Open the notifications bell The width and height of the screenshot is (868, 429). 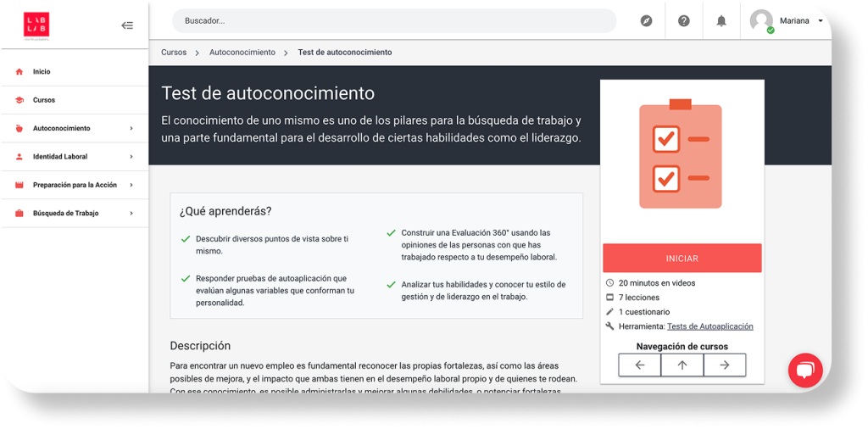[x=721, y=21]
